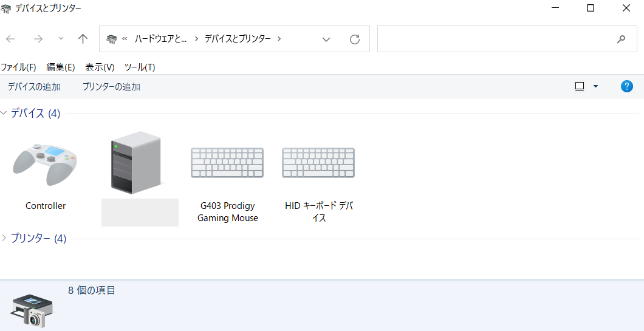Screen dimensions: 644x331
Task: Open recent locations dropdown arrow
Action: [61, 39]
